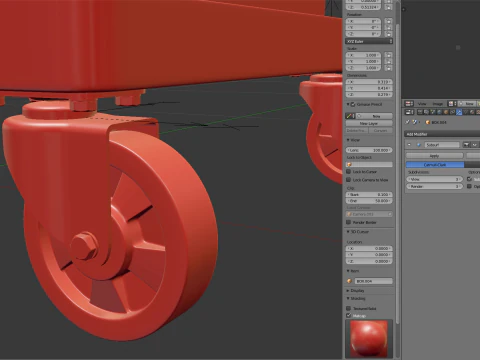The width and height of the screenshot is (480, 360).
Task: Click the Grease Pencil brush icon
Action: pyautogui.click(x=350, y=116)
